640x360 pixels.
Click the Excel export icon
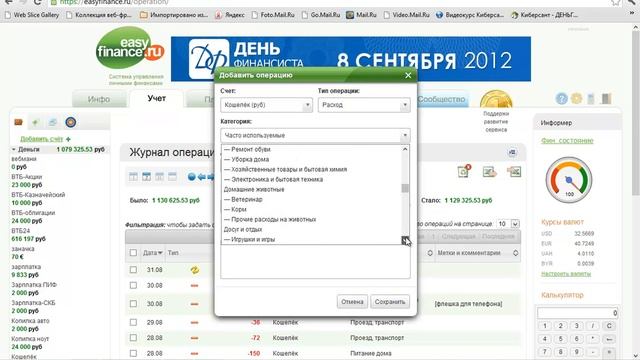coord(514,172)
